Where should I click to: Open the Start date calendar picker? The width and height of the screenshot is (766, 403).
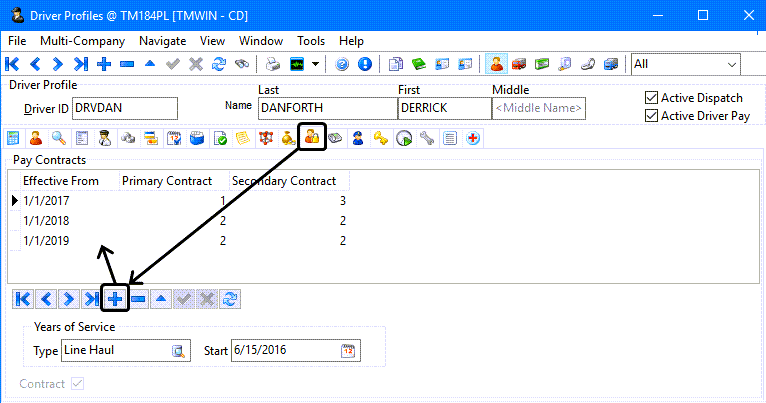point(348,351)
